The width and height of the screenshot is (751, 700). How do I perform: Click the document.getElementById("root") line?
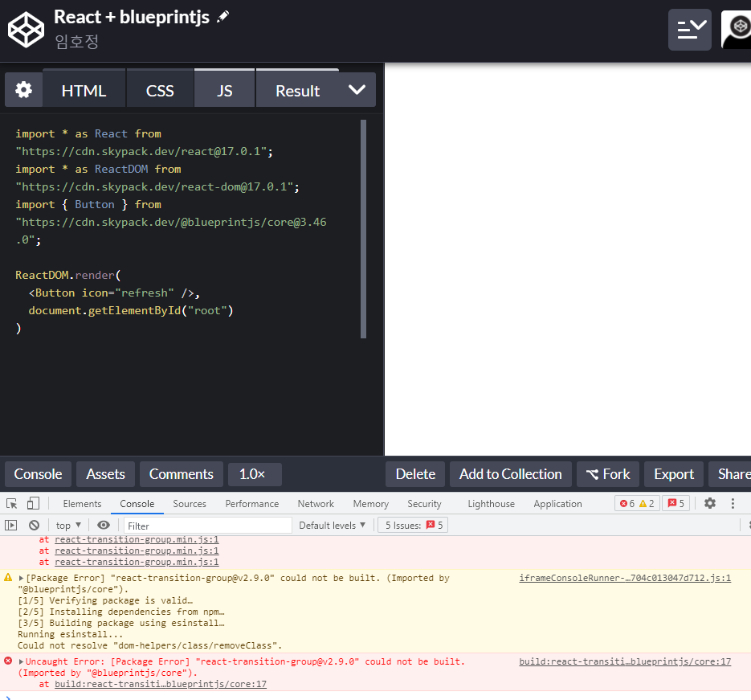pyautogui.click(x=131, y=310)
